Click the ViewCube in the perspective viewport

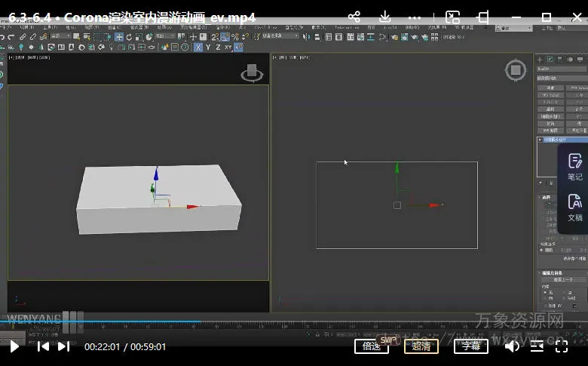pos(252,73)
